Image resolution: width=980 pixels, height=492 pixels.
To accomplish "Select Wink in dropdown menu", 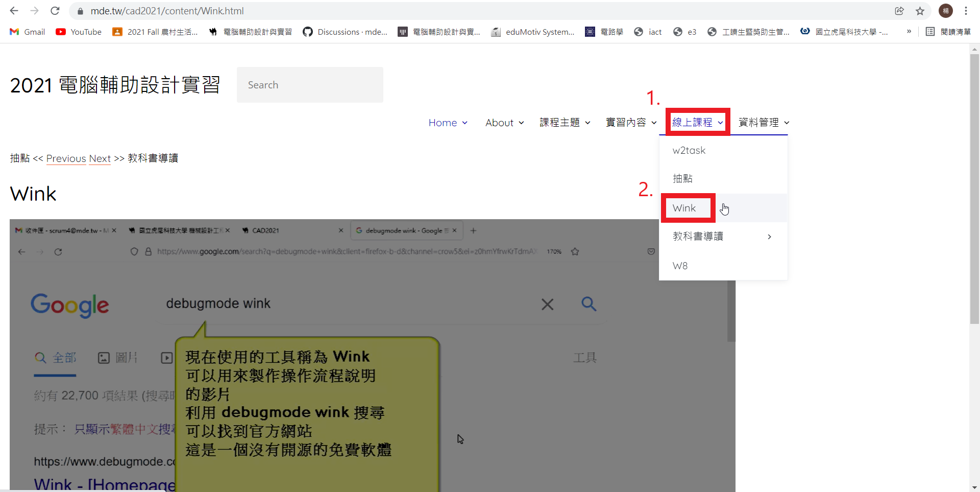I will (x=723, y=208).
